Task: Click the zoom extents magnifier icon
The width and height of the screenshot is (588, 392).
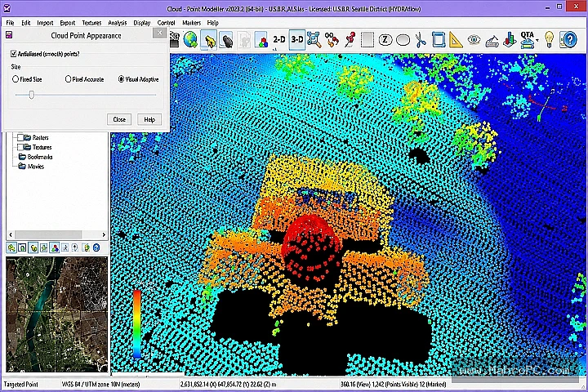Action: tap(314, 39)
